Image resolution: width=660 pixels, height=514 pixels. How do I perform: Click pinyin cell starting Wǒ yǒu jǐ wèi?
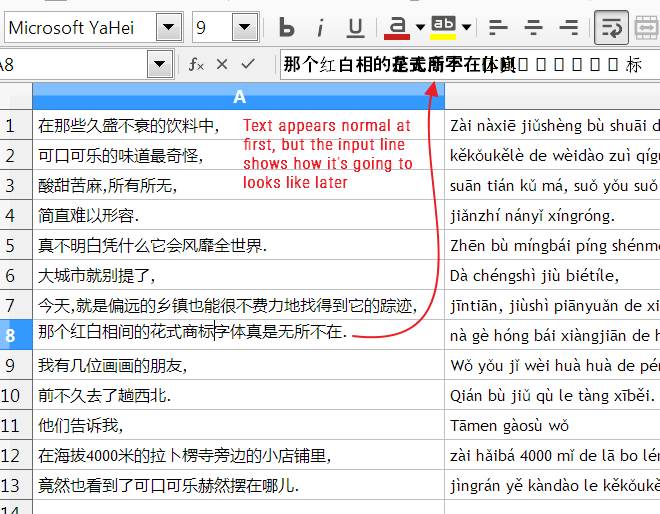pos(552,365)
